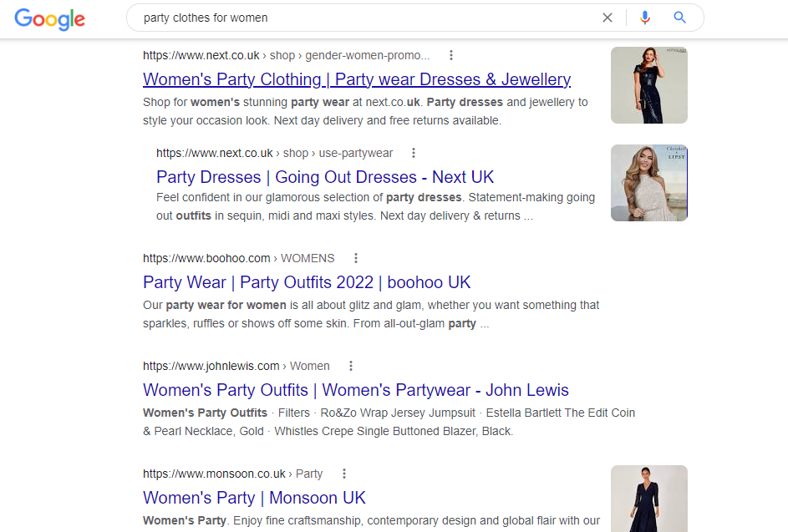Open Party Dresses Going Out Dresses link

click(325, 177)
